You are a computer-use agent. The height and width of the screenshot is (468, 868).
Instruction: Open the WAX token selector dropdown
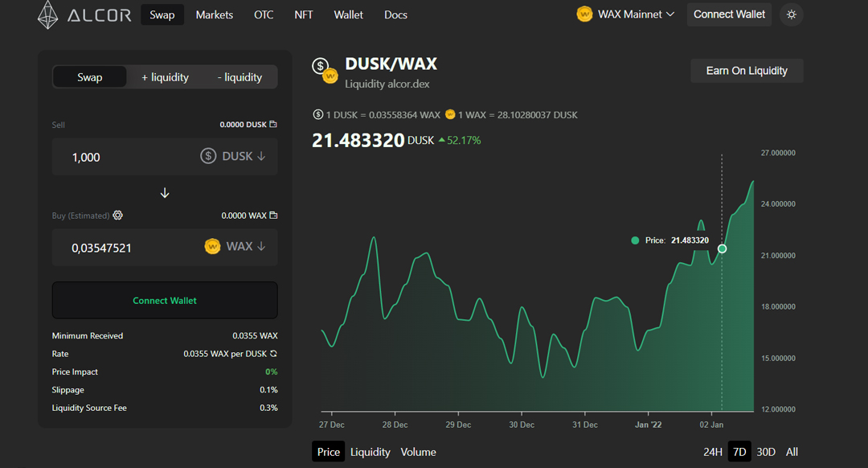pos(235,246)
